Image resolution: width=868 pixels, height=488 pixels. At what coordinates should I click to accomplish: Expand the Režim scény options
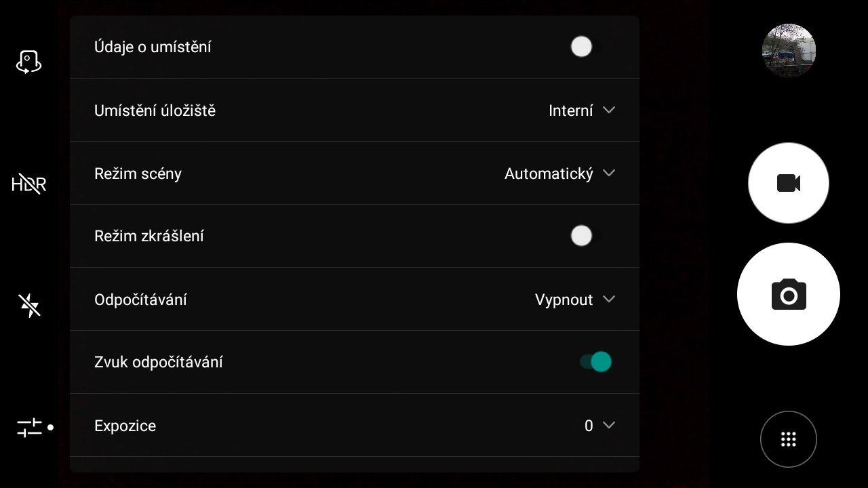[x=560, y=173]
